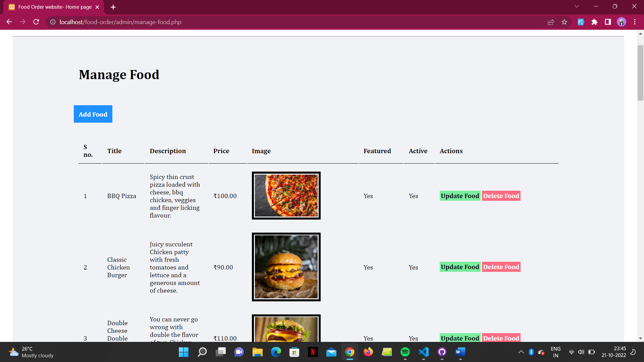The width and height of the screenshot is (644, 362).
Task: Bookmark this page with the star icon
Action: [x=565, y=22]
